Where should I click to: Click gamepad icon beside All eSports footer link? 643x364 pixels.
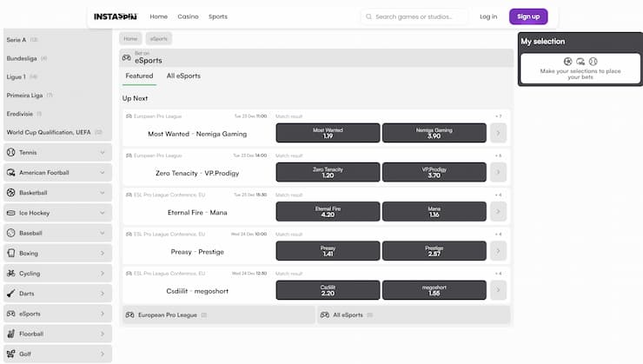coord(325,314)
